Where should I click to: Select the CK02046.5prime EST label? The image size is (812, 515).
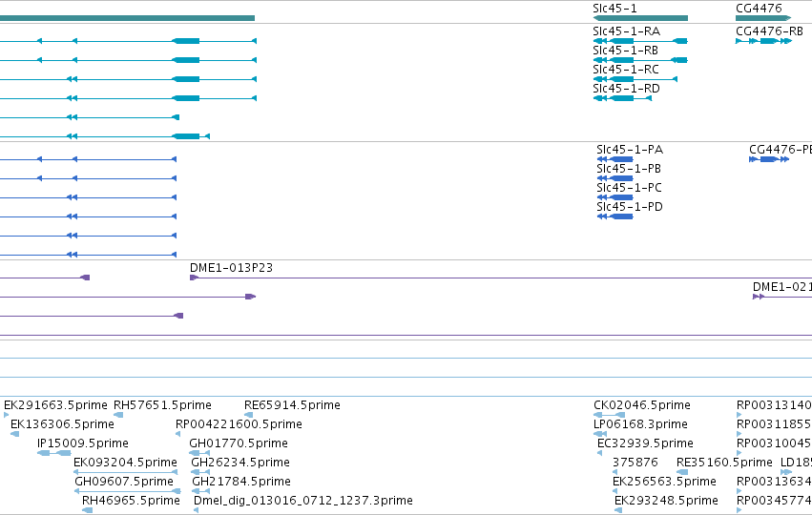pos(642,404)
